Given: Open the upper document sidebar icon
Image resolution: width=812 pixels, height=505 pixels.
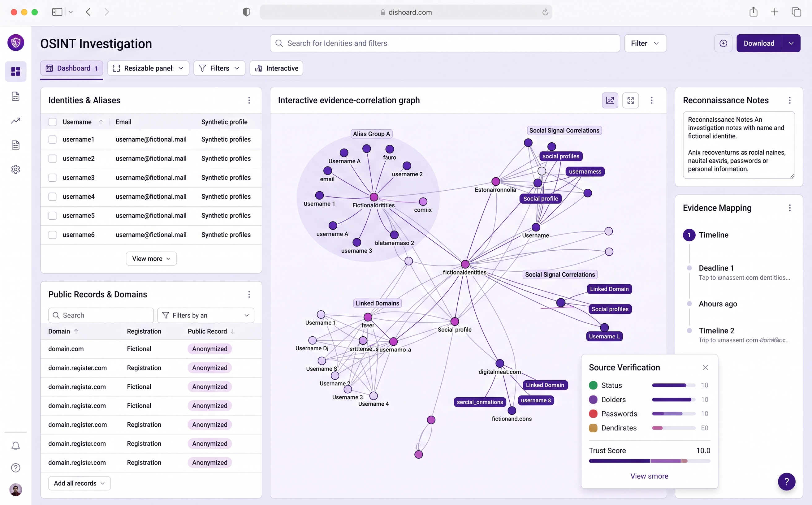Looking at the screenshot, I should pyautogui.click(x=16, y=96).
